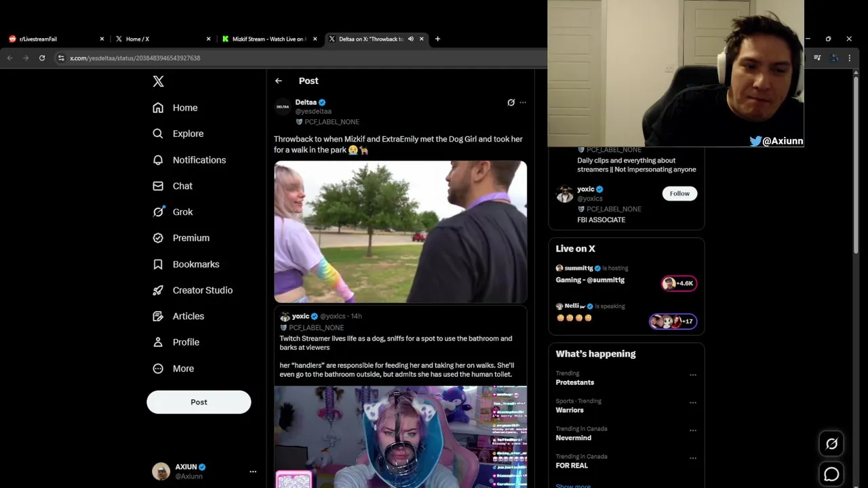Image resolution: width=868 pixels, height=488 pixels.
Task: Play the dog girl park video
Action: (x=400, y=231)
